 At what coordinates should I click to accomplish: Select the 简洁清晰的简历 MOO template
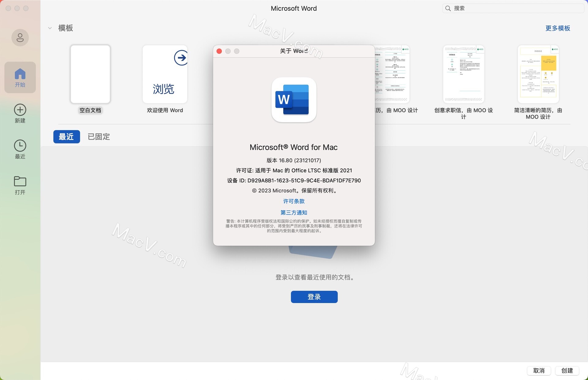click(538, 74)
